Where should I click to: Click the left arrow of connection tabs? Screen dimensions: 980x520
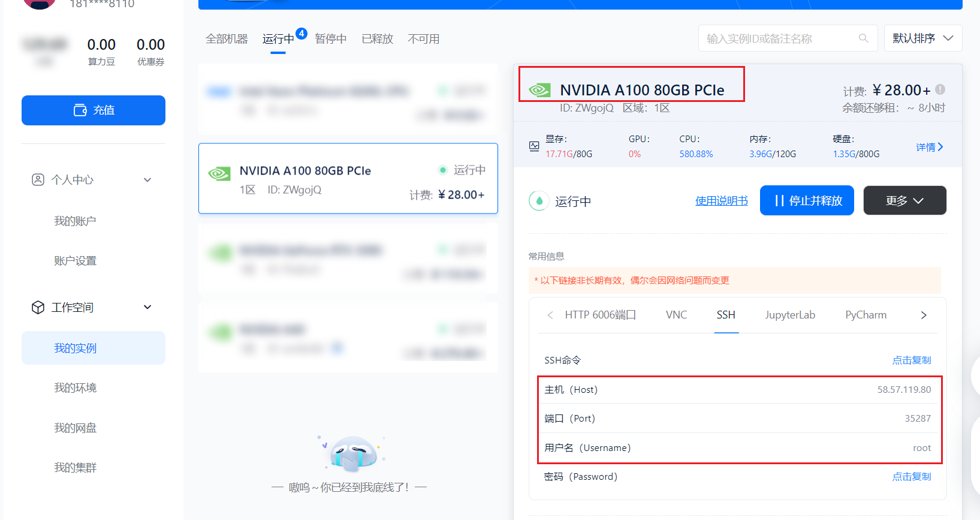550,315
